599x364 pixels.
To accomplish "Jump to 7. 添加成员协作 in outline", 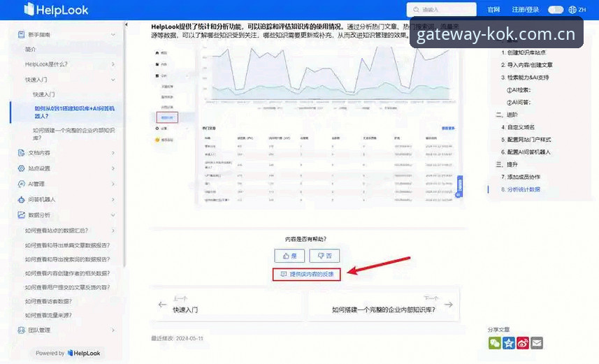I will 521,177.
